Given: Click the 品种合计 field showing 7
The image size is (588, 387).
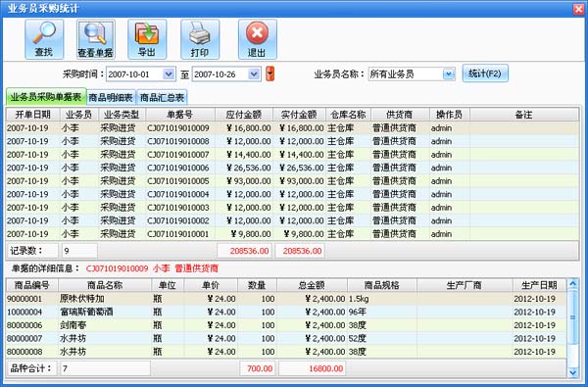Looking at the screenshot, I should click(106, 368).
